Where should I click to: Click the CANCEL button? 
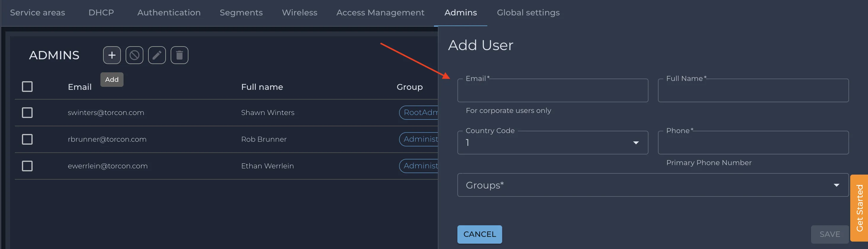click(x=480, y=234)
